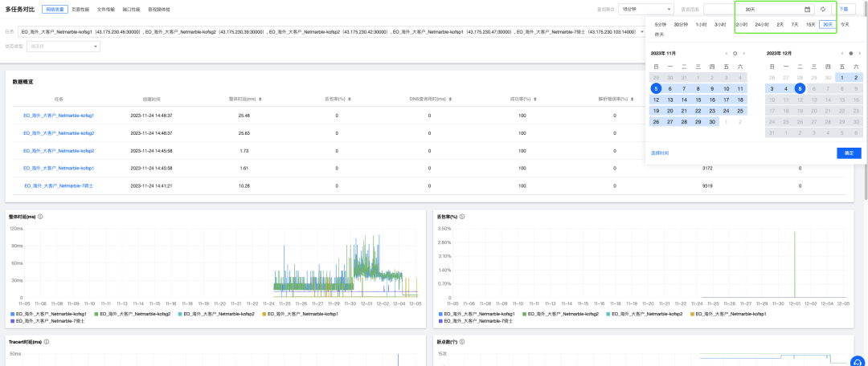Open EO_海外_大客户_Netmarble-kofsg2 task link in table
Image resolution: width=868 pixels, height=366 pixels.
click(x=59, y=132)
